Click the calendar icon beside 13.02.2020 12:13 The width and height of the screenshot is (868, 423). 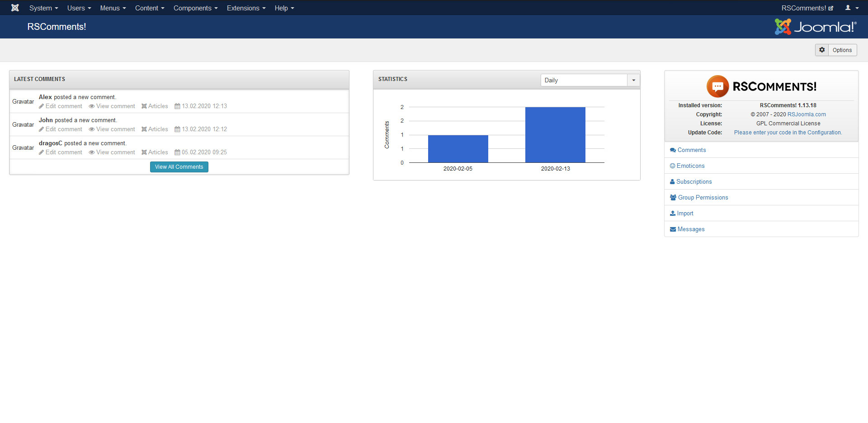(x=177, y=106)
